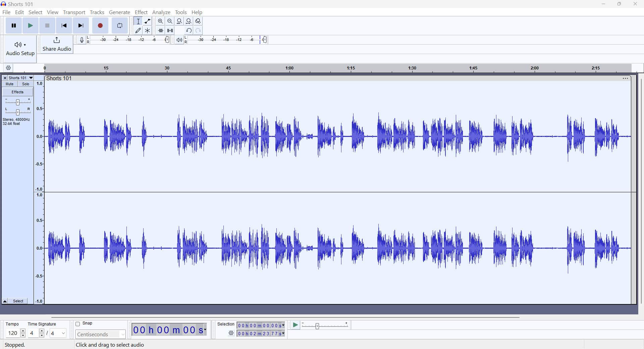Select the Draw tool
This screenshot has height=349, width=644.
(x=138, y=30)
